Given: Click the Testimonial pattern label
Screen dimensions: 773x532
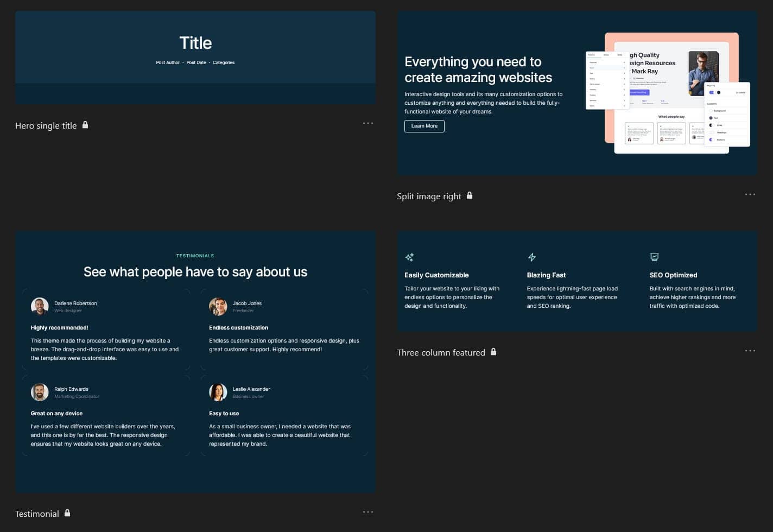Looking at the screenshot, I should coord(37,514).
